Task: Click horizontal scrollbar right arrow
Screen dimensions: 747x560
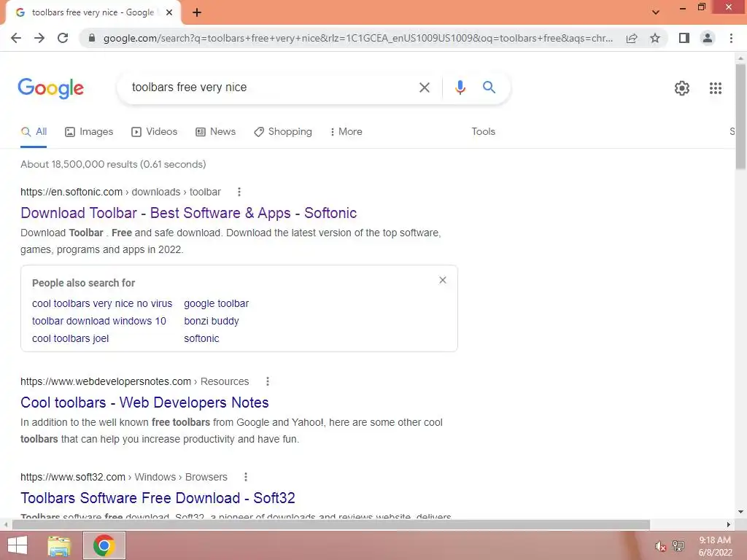Action: tap(729, 525)
